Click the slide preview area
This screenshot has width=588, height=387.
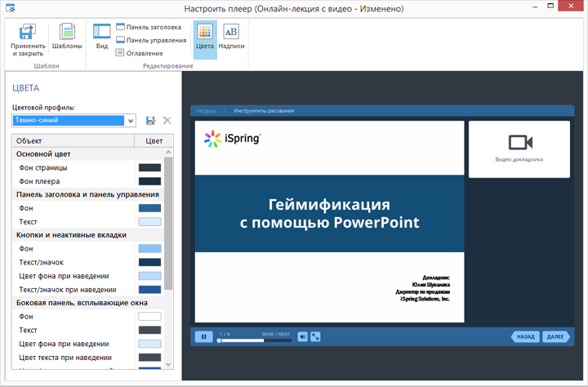pos(329,221)
